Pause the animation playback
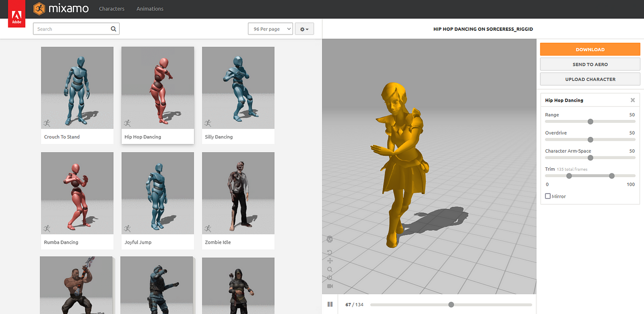 [330, 304]
